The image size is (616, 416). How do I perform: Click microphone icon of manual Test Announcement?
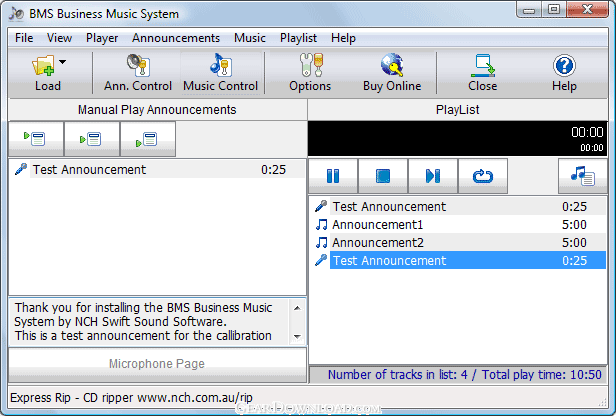pyautogui.click(x=20, y=169)
